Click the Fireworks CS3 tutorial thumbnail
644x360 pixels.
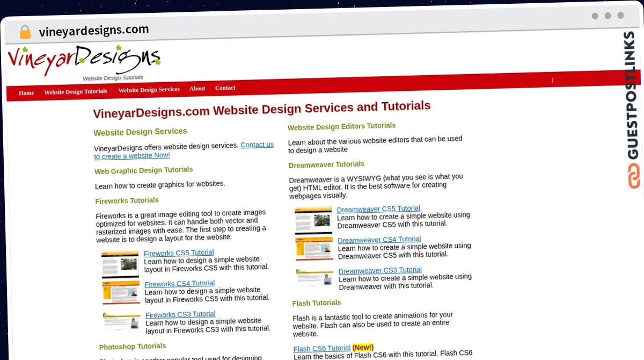click(x=121, y=322)
